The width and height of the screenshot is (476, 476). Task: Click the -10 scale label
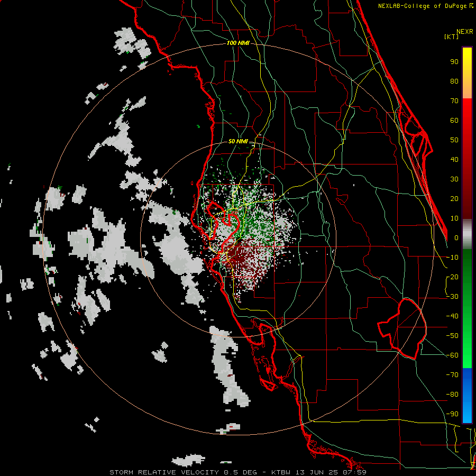coord(452,258)
